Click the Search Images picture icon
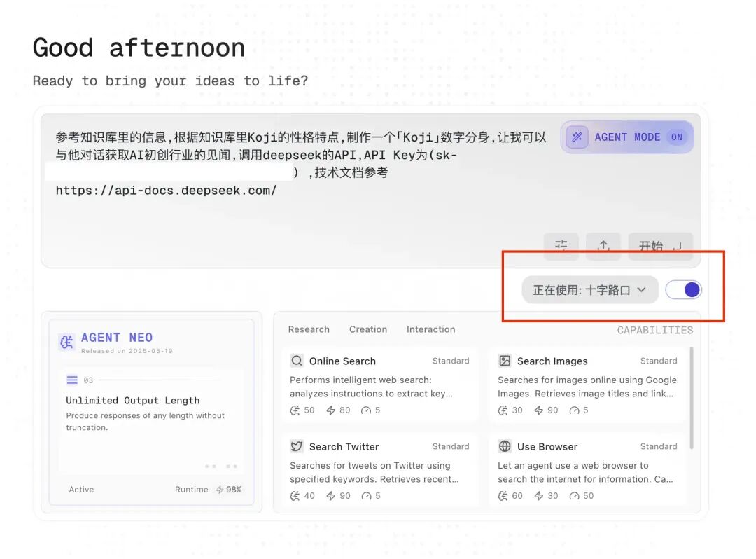The height and width of the screenshot is (559, 756). coord(505,361)
